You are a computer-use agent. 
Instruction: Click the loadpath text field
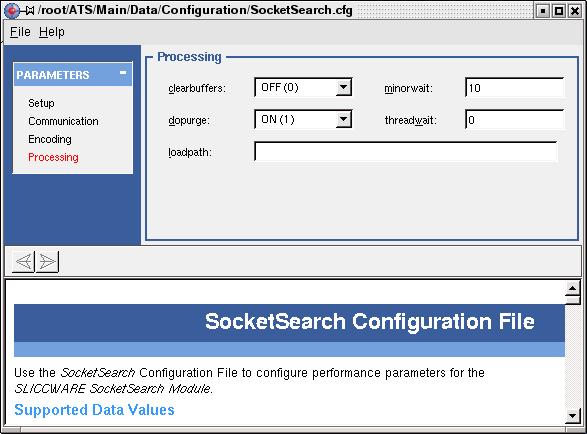point(406,152)
